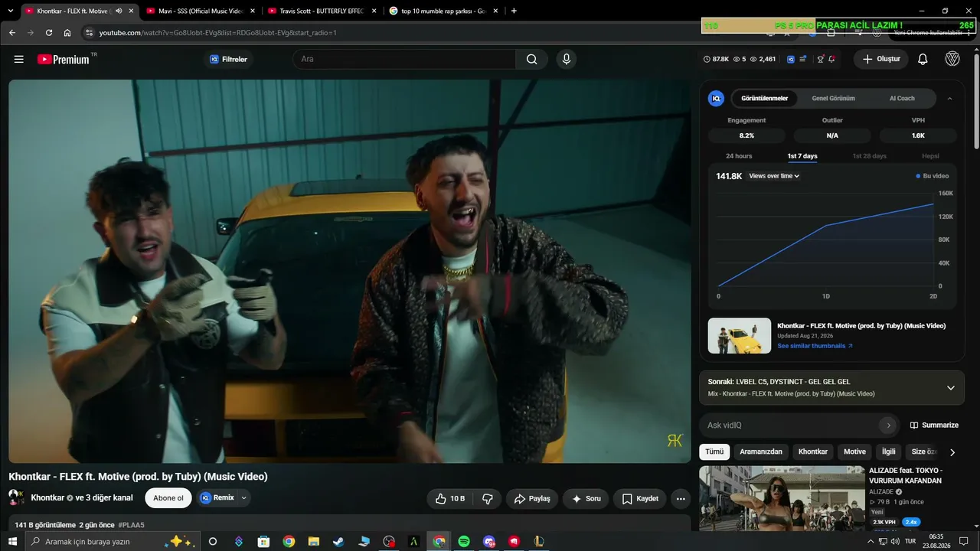
Task: Open the Khontkar channel avatar
Action: [x=16, y=497]
